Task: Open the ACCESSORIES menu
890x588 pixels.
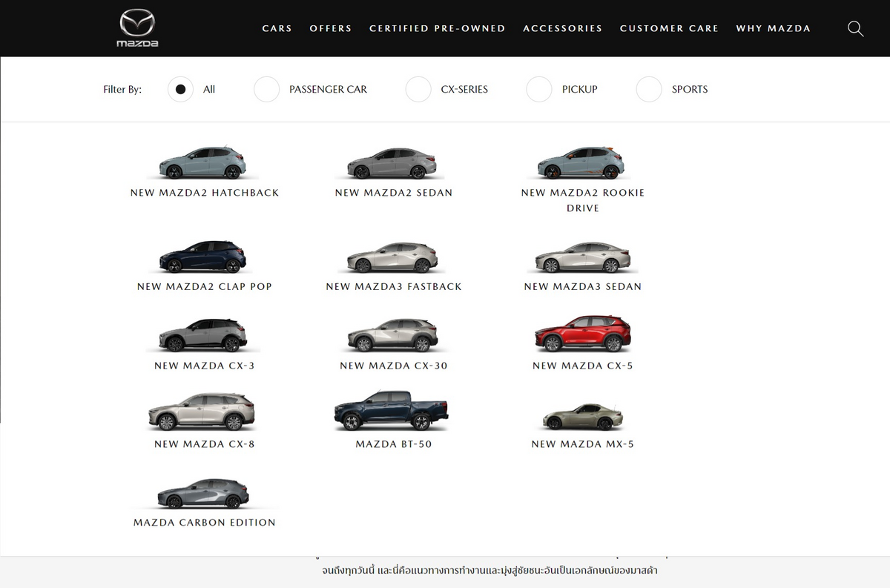Action: click(x=563, y=28)
